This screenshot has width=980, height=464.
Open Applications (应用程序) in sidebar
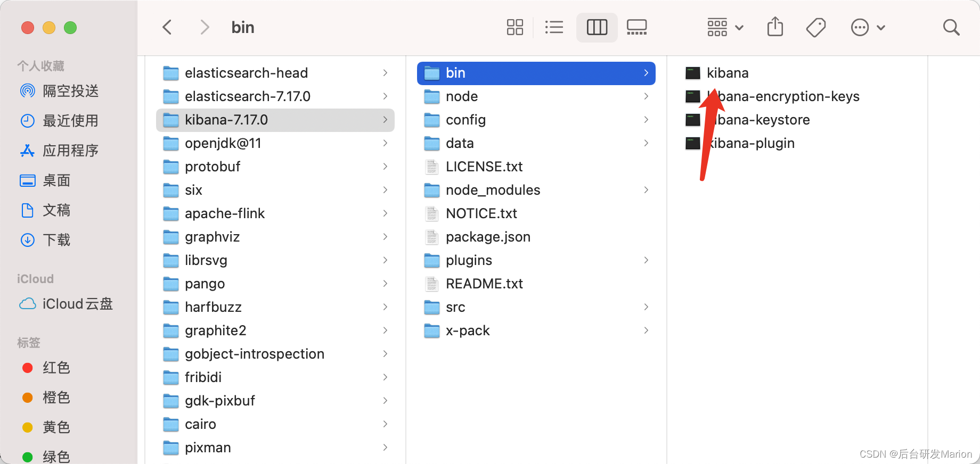59,151
